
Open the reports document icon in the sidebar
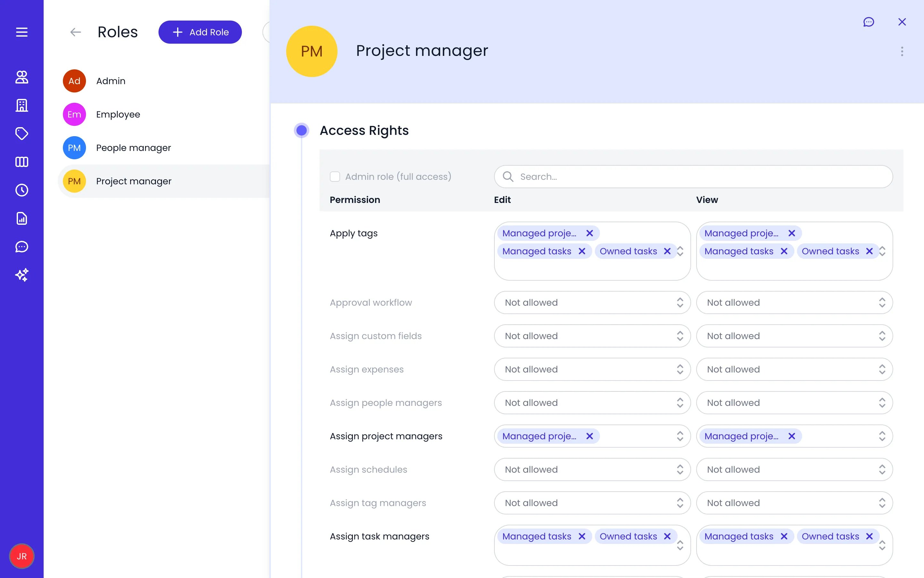click(x=22, y=218)
